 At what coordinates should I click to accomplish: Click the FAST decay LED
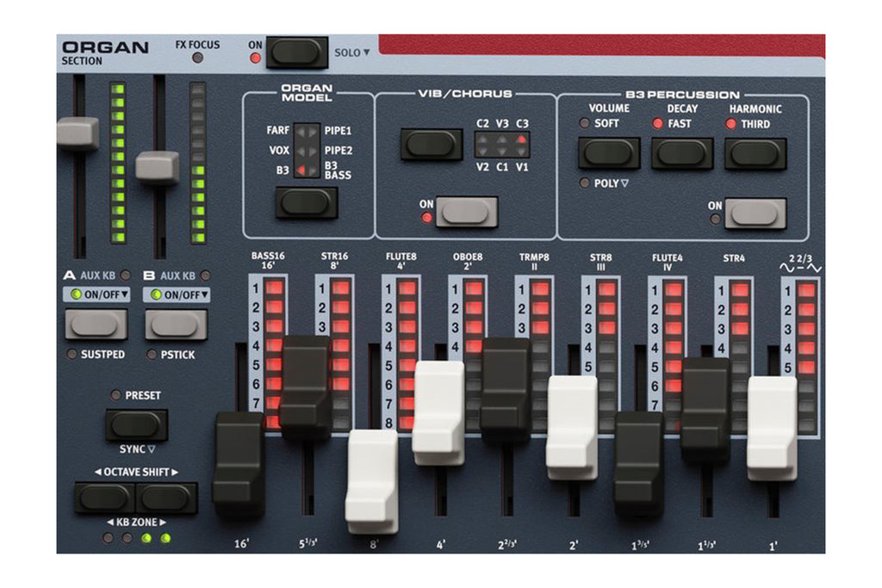click(657, 123)
